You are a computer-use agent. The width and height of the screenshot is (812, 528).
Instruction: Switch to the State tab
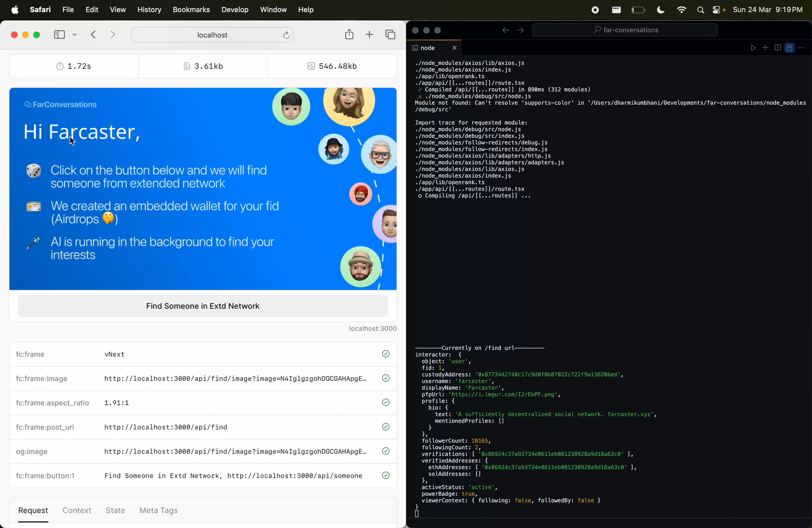[115, 511]
